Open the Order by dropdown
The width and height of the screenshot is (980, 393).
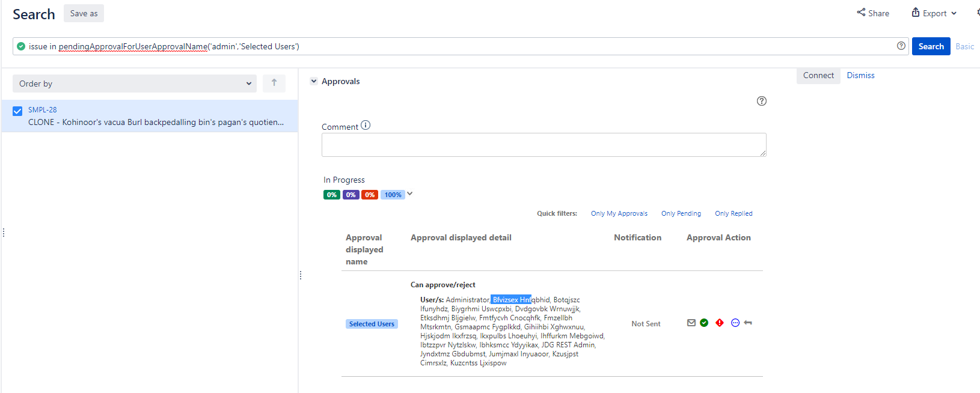click(x=135, y=84)
